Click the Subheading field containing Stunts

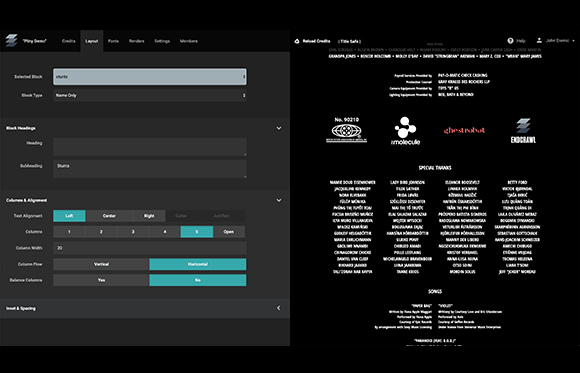coord(150,169)
